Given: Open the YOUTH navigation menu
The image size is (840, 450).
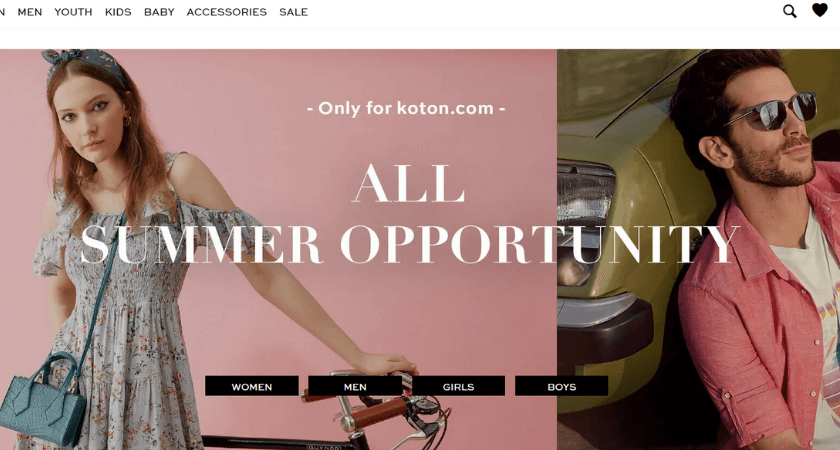Looking at the screenshot, I should pyautogui.click(x=73, y=12).
